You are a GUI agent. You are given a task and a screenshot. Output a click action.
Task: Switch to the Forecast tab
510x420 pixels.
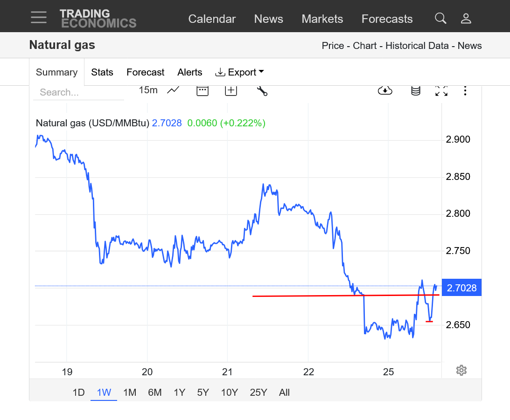(x=145, y=72)
